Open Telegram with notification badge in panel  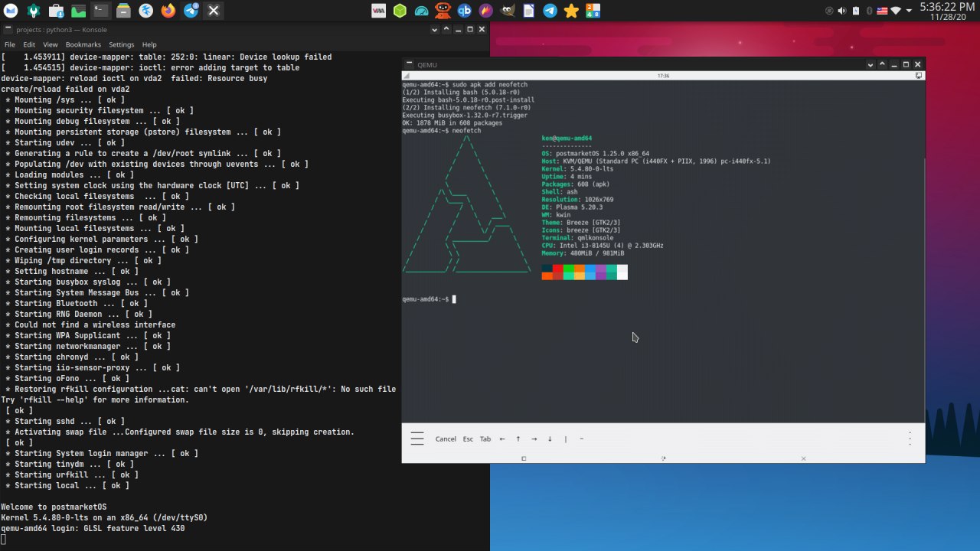(x=191, y=11)
